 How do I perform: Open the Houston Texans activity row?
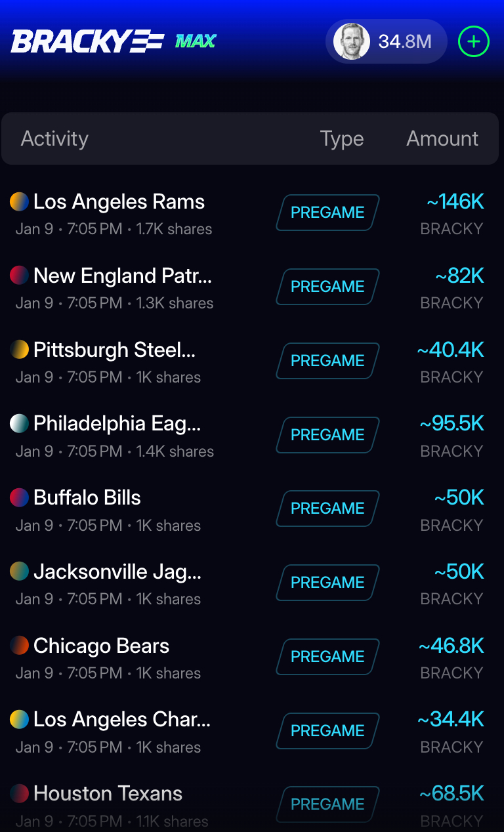point(108,794)
